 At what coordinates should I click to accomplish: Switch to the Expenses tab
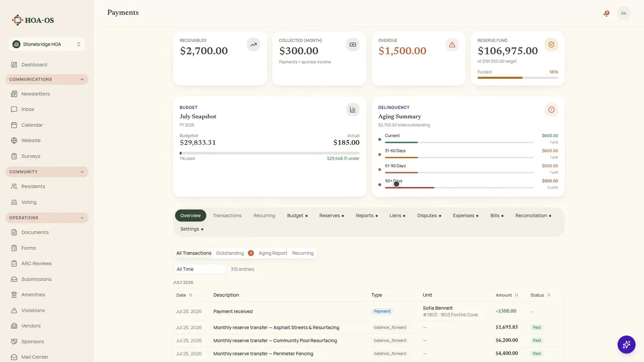466,216
